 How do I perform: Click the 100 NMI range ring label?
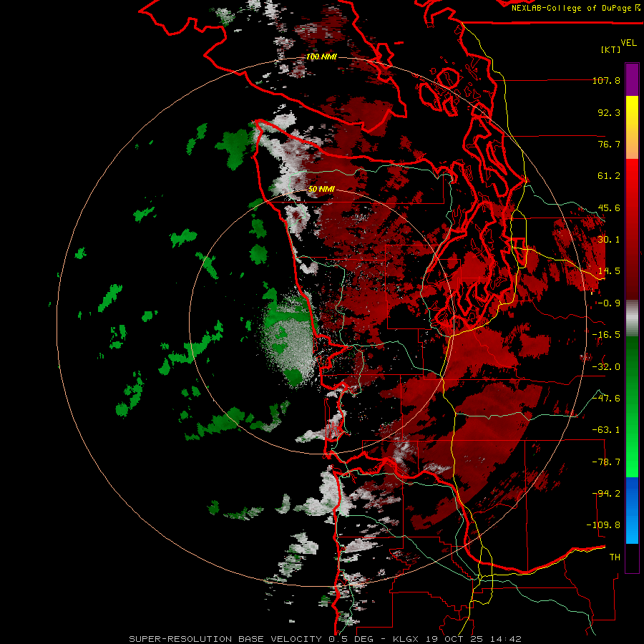(321, 57)
